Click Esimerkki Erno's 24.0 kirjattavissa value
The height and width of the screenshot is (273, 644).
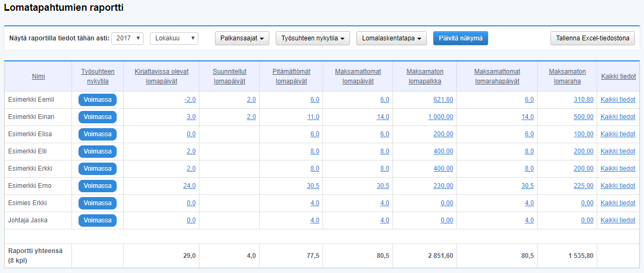[189, 186]
